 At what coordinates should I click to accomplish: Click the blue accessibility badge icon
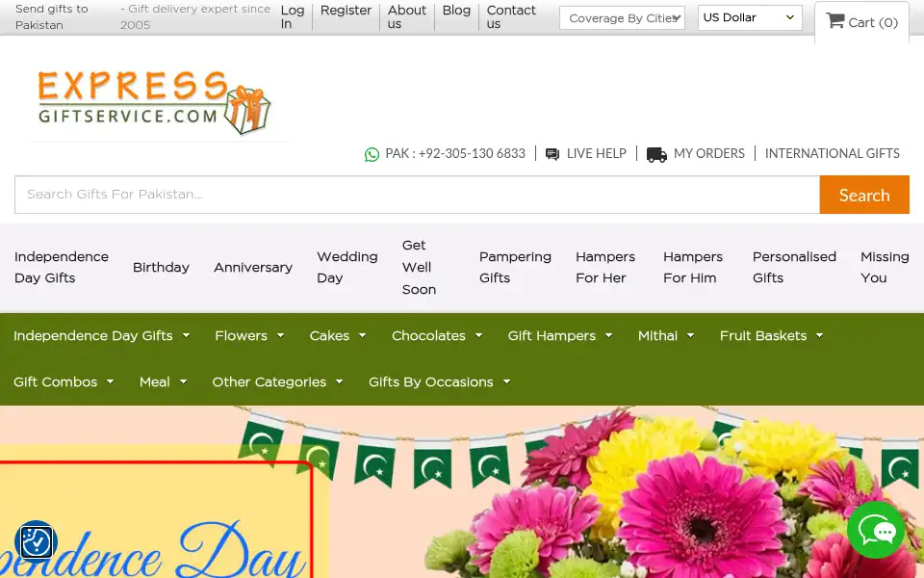pos(36,540)
